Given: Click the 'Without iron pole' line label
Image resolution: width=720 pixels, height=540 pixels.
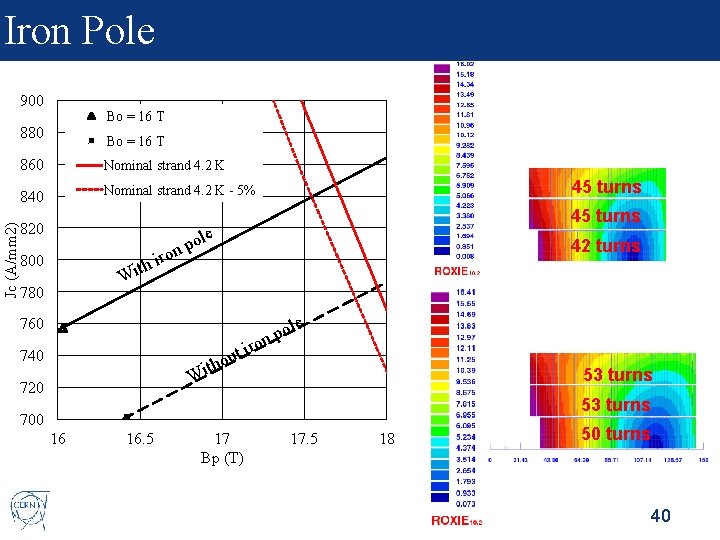Looking at the screenshot, I should point(244,349).
